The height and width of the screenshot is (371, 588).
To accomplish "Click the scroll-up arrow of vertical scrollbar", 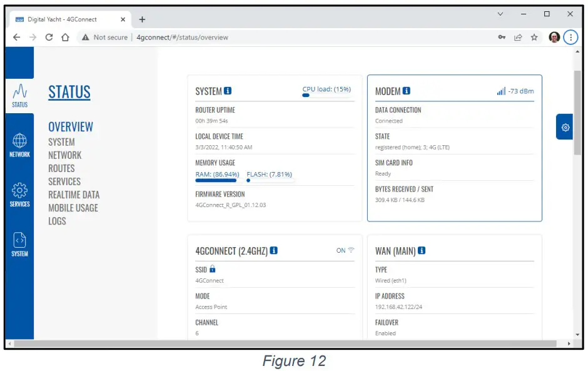I will coord(577,52).
